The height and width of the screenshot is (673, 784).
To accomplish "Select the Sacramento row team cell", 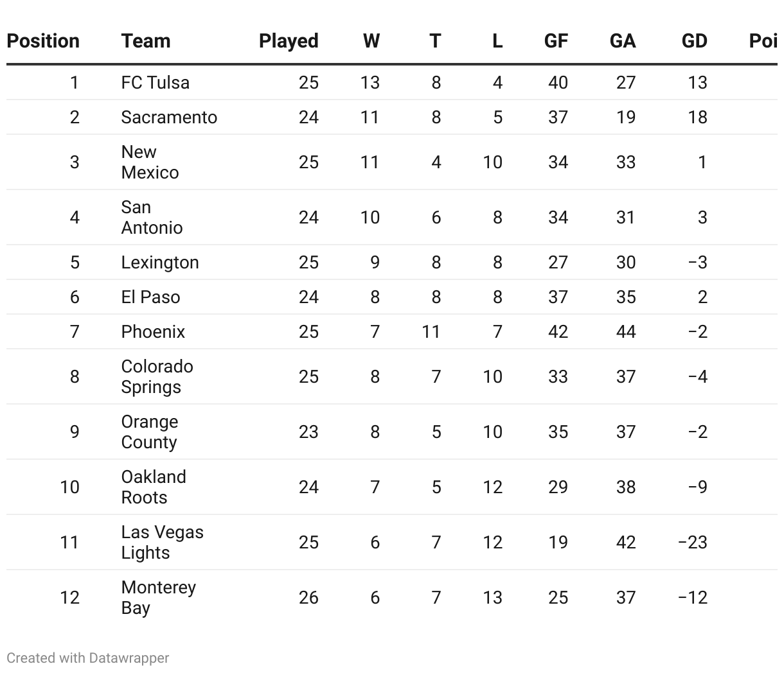I will 169,117.
